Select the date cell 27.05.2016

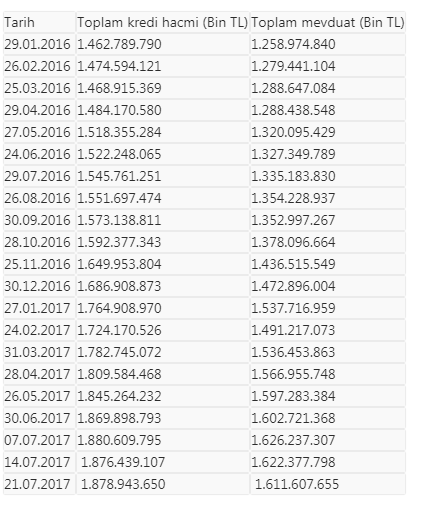pyautogui.click(x=39, y=132)
